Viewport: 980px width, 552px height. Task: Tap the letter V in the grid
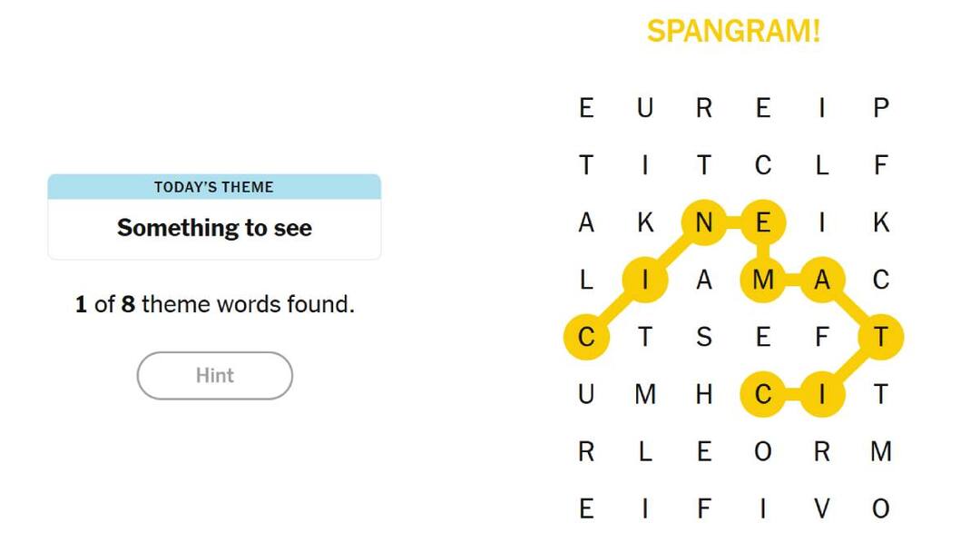tap(821, 509)
